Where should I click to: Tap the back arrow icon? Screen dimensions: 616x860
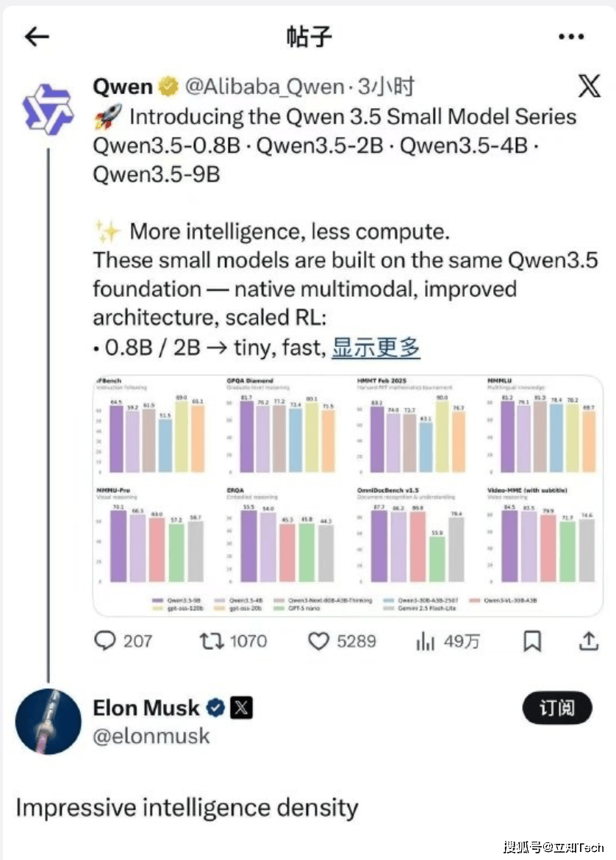(37, 37)
